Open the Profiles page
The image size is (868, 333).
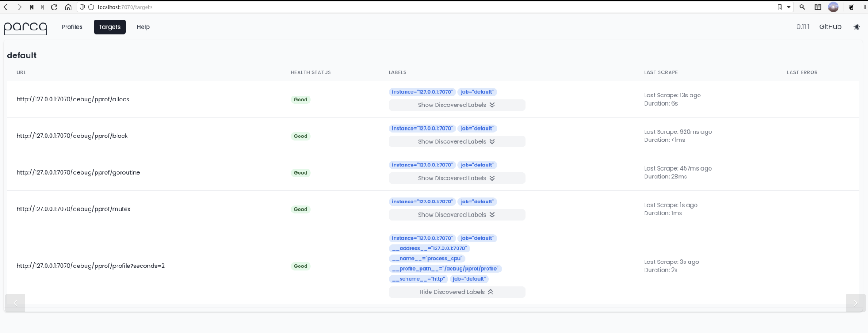point(72,27)
